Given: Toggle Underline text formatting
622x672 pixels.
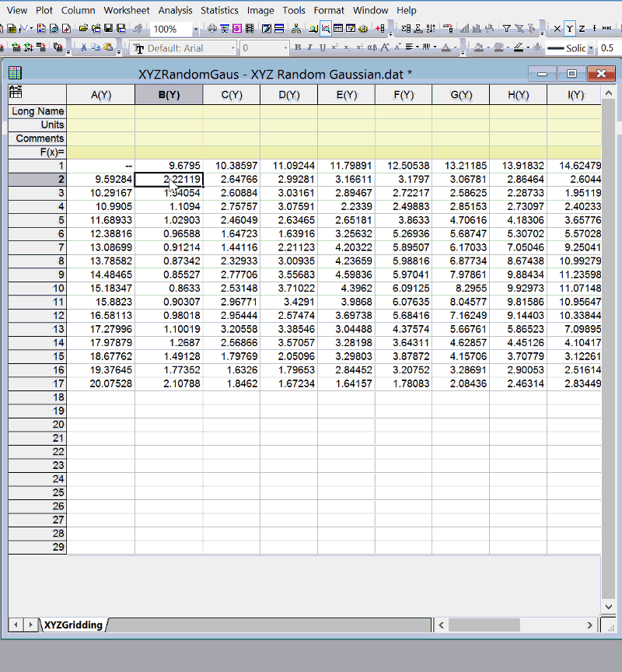Looking at the screenshot, I should tap(322, 47).
